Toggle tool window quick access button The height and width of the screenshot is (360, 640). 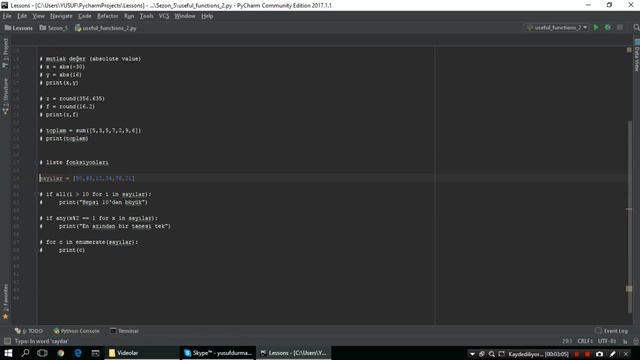point(7,341)
